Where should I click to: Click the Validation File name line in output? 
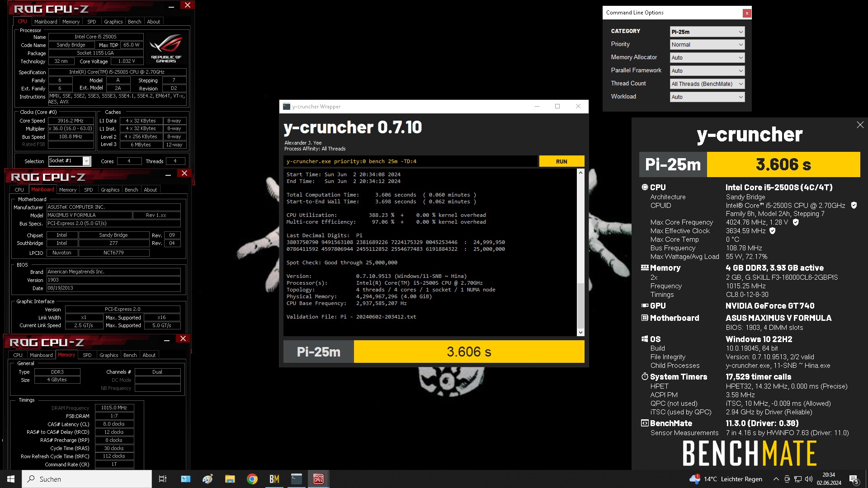point(351,317)
